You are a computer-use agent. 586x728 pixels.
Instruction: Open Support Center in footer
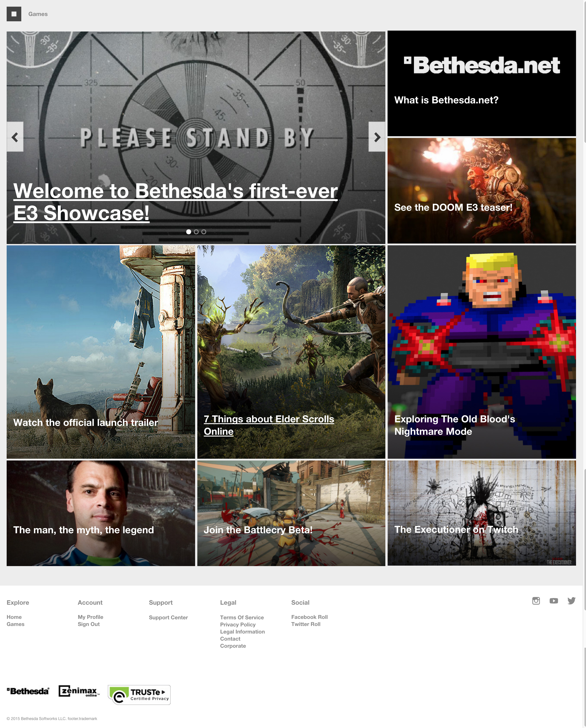tap(168, 617)
